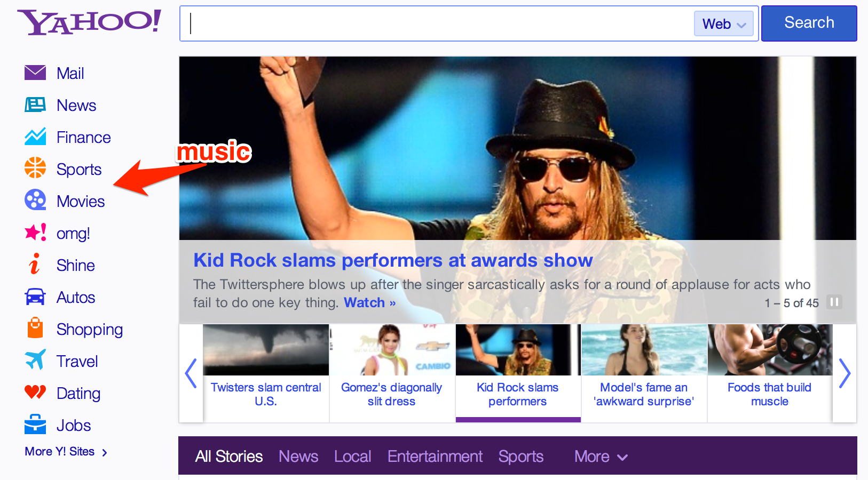Expand More Y! Sites list
Viewport: 868px width, 480px height.
[x=66, y=452]
